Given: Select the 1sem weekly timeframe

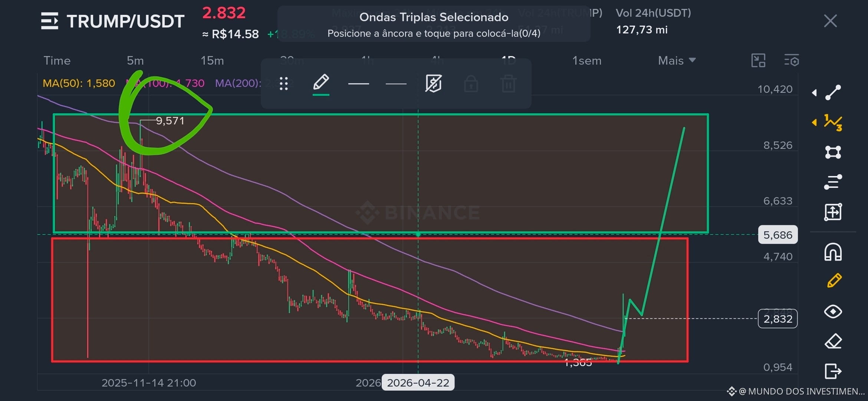Looking at the screenshot, I should tap(587, 61).
